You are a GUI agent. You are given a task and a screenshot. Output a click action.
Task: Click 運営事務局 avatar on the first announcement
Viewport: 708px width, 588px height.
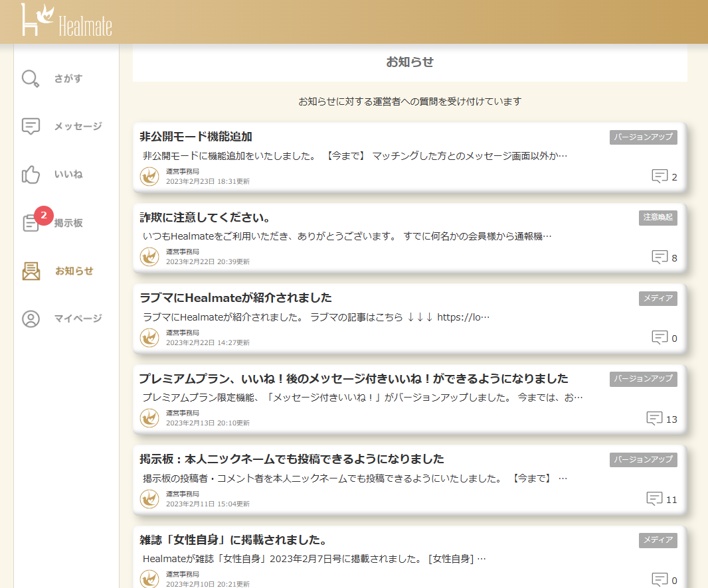click(149, 177)
